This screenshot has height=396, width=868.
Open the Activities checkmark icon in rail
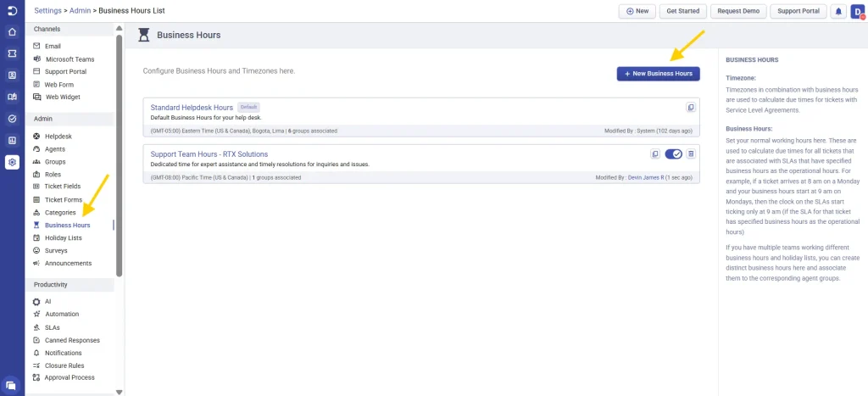(x=12, y=119)
